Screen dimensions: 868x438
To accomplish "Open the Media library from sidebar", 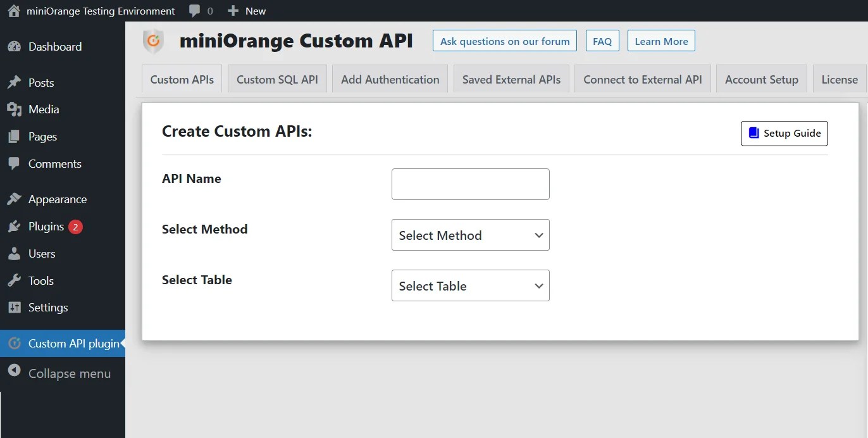I will tap(15, 109).
